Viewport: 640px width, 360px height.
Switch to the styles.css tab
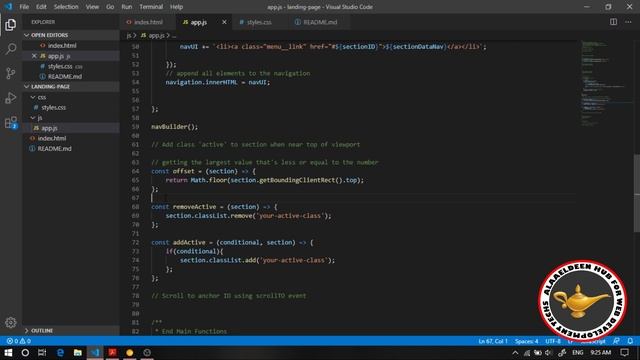(x=259, y=22)
